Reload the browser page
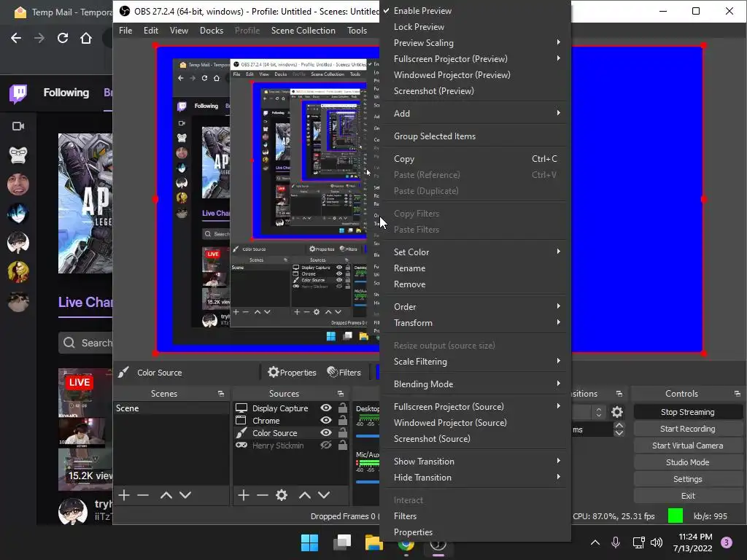Image resolution: width=747 pixels, height=560 pixels. pyautogui.click(x=63, y=38)
